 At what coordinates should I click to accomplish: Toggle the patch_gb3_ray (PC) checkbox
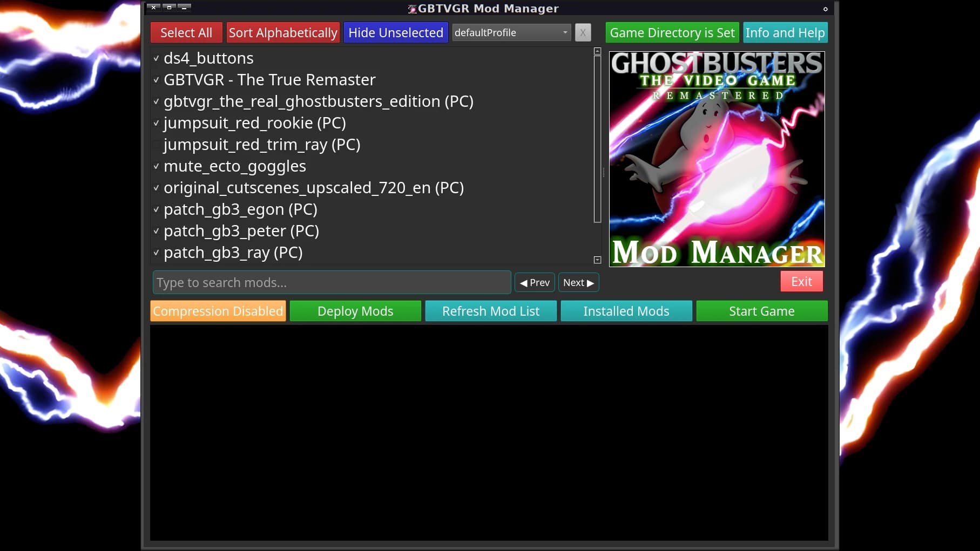coord(156,253)
